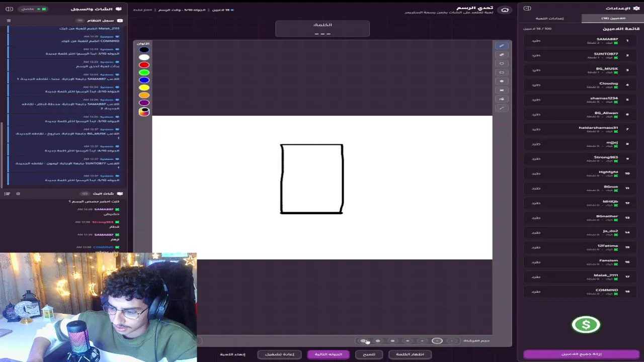
Task: Kick player BG_MUSK
Action: coord(536,70)
